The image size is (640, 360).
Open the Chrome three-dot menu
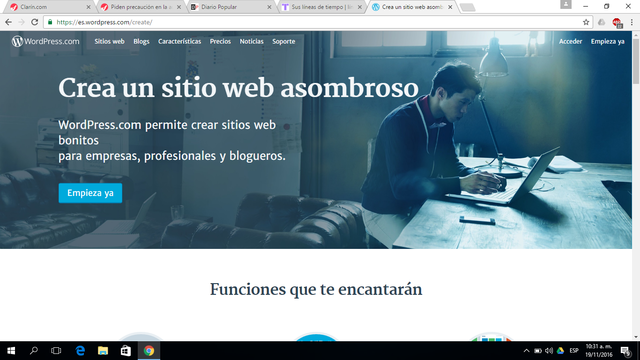click(x=631, y=22)
